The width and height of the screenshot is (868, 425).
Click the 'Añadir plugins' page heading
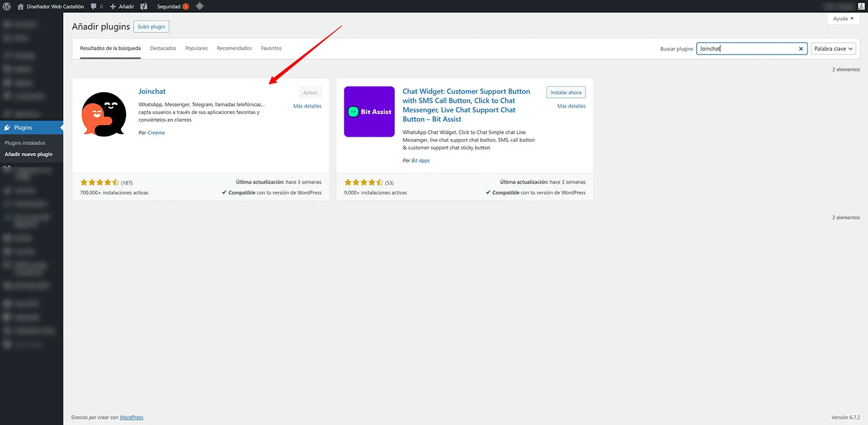pos(101,27)
